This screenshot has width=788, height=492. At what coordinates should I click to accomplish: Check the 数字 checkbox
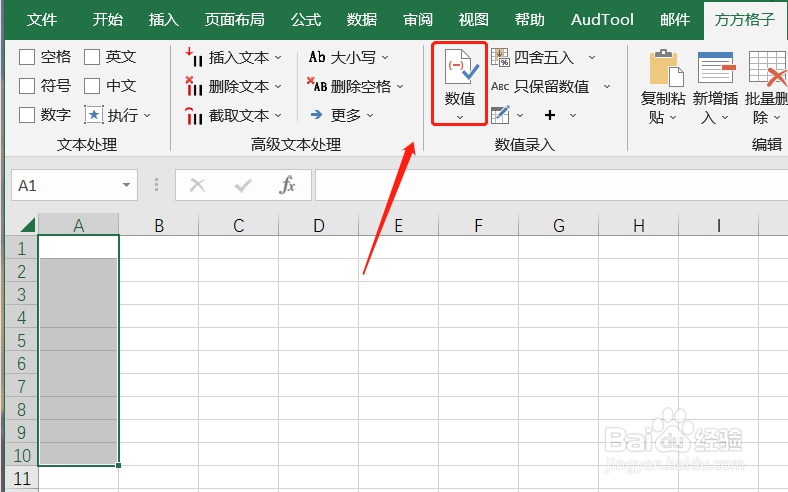[x=27, y=115]
